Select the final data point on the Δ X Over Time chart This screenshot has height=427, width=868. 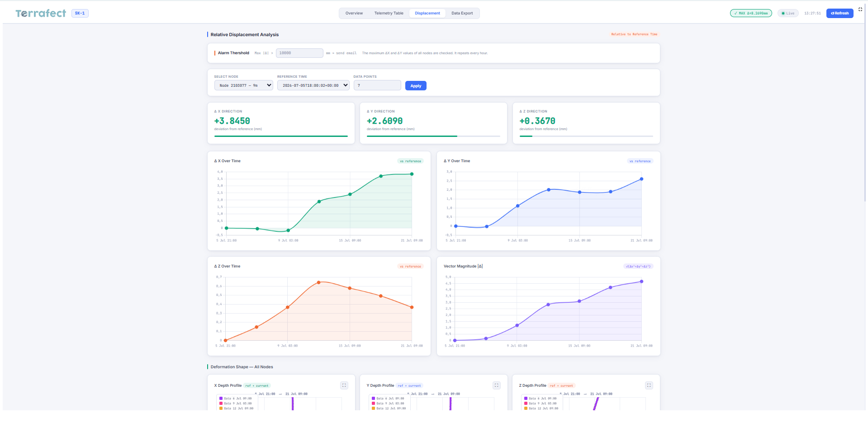[412, 174]
